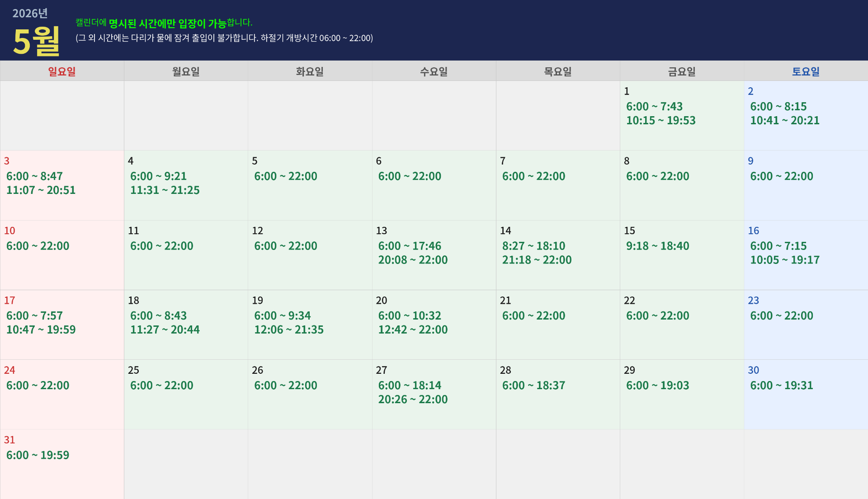Click the 12:06 ~ 21:35 time on May 19
This screenshot has width=868, height=499.
tap(289, 330)
